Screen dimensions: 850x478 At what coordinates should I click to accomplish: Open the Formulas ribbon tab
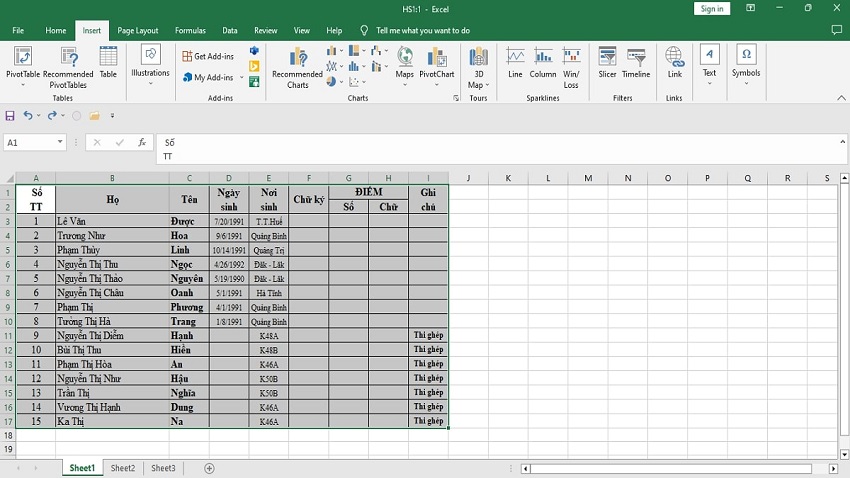pyautogui.click(x=190, y=31)
